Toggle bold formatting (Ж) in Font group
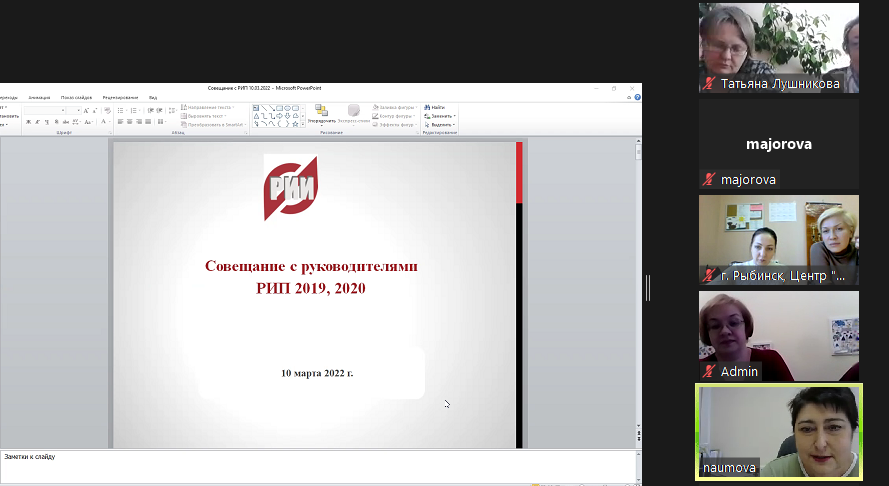Viewport: 889px width, 486px height. pyautogui.click(x=28, y=122)
